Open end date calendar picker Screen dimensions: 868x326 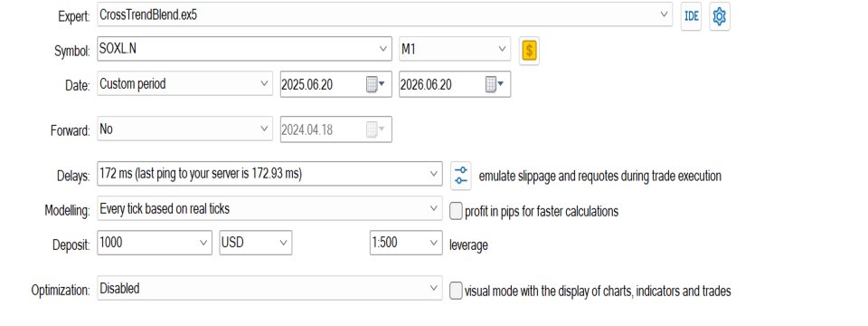pyautogui.click(x=495, y=84)
